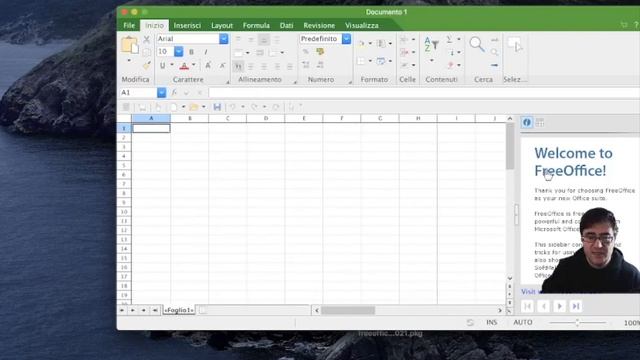Click the zoom slider in status bar
Image resolution: width=640 pixels, height=360 pixels.
(x=578, y=322)
